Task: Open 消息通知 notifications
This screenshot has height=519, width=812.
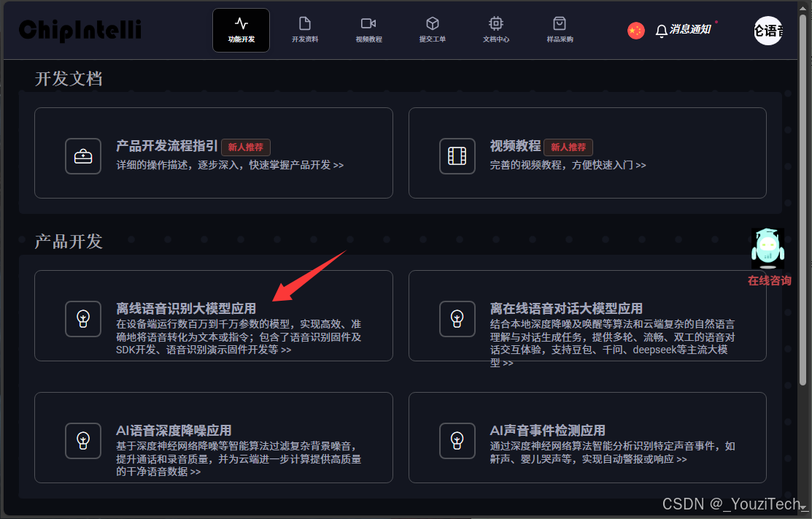Action: pyautogui.click(x=689, y=29)
